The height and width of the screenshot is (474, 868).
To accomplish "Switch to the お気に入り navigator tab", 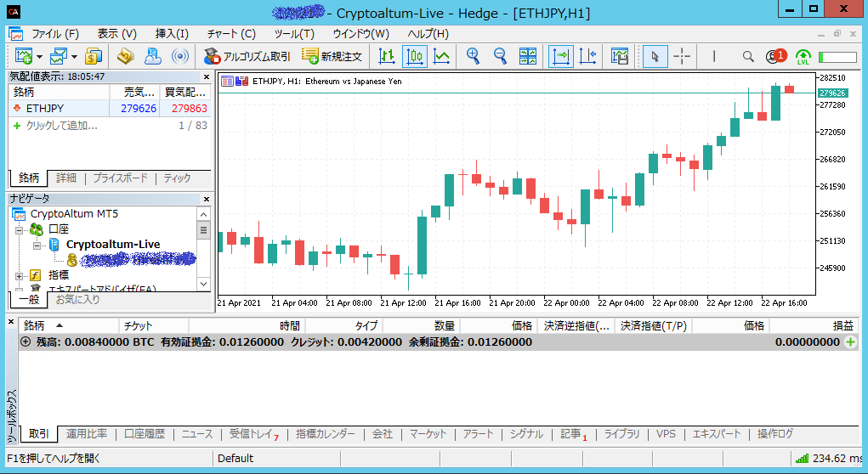I will click(78, 299).
